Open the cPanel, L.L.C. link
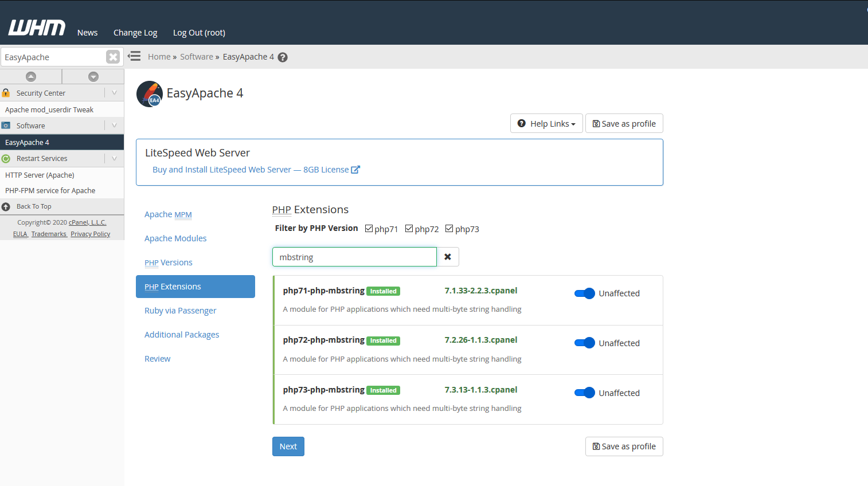 [88, 222]
